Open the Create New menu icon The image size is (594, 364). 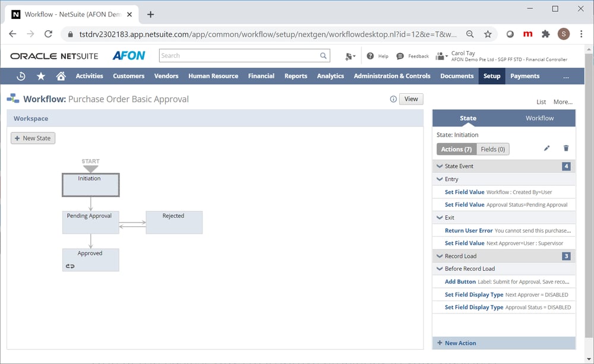[x=350, y=56]
